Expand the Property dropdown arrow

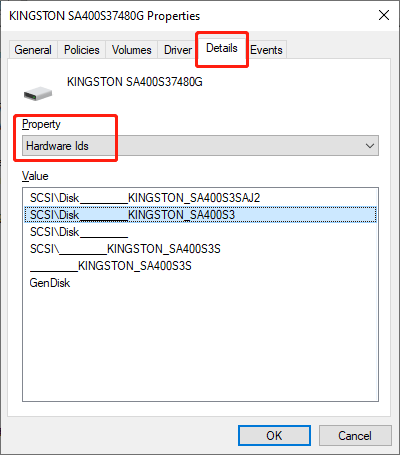click(369, 146)
